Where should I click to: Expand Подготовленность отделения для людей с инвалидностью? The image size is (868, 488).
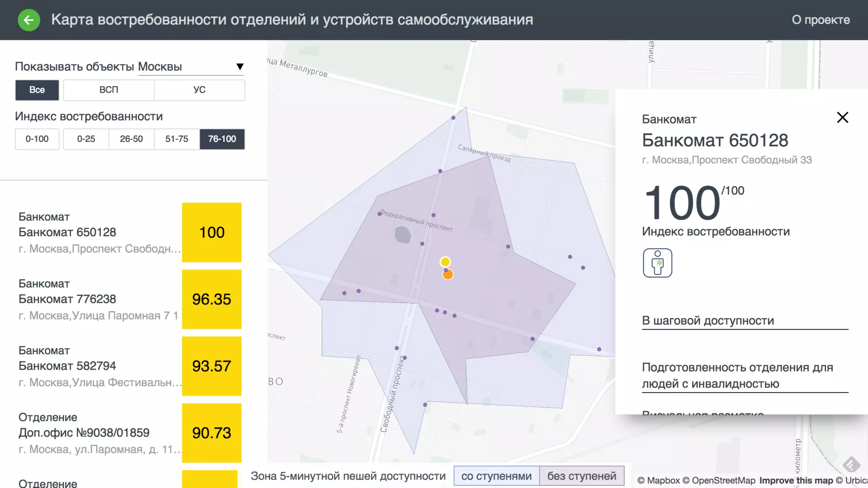pyautogui.click(x=737, y=375)
